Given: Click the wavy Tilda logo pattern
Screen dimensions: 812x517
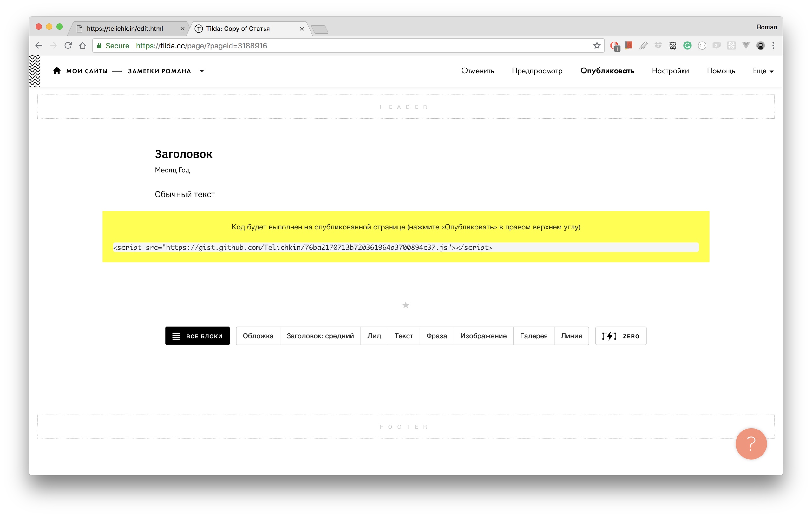Looking at the screenshot, I should [x=35, y=71].
